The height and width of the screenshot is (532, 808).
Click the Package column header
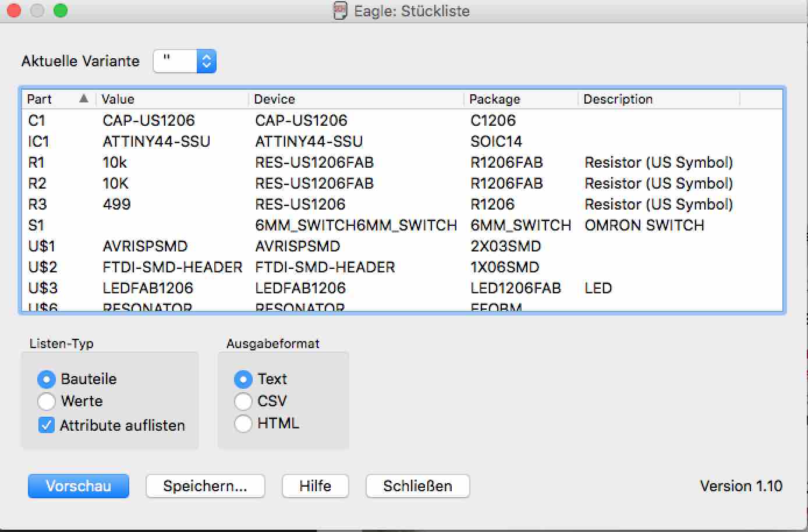pyautogui.click(x=522, y=99)
